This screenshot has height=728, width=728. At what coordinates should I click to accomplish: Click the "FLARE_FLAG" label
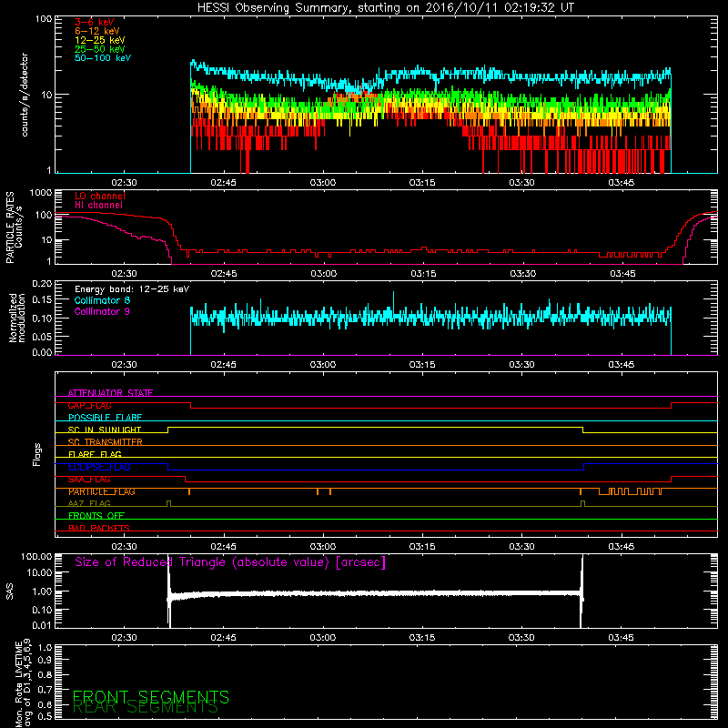95,454
